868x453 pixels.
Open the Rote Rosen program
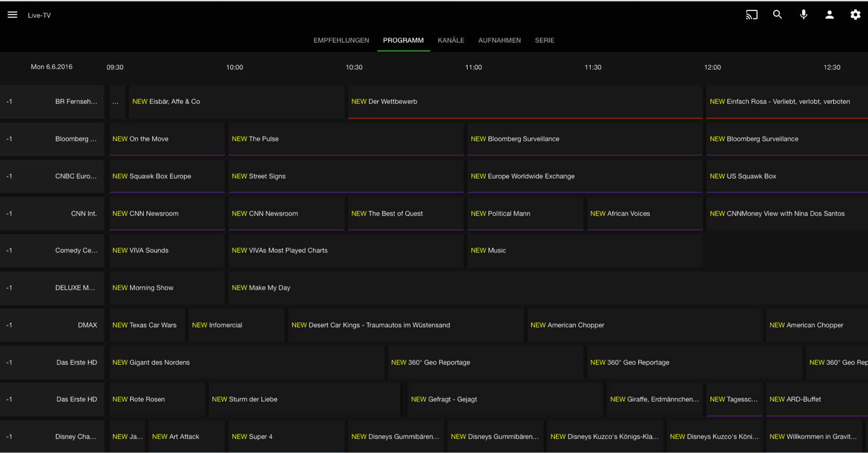157,400
